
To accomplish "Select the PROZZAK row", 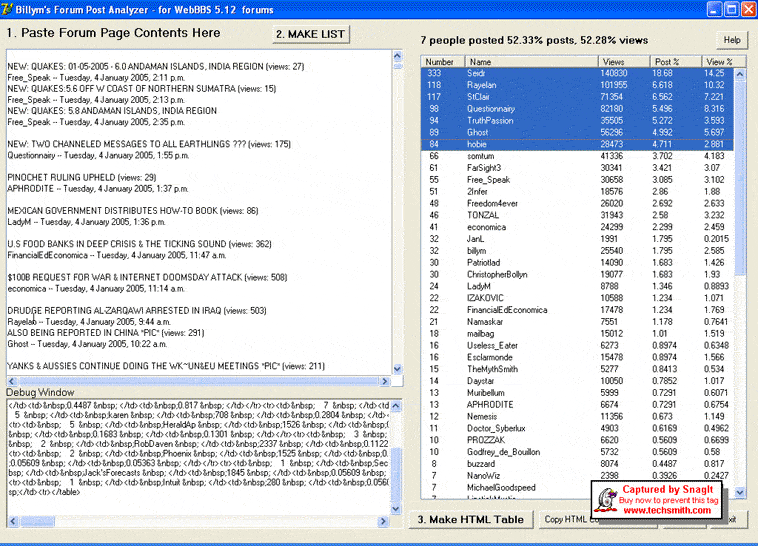I will click(577, 440).
